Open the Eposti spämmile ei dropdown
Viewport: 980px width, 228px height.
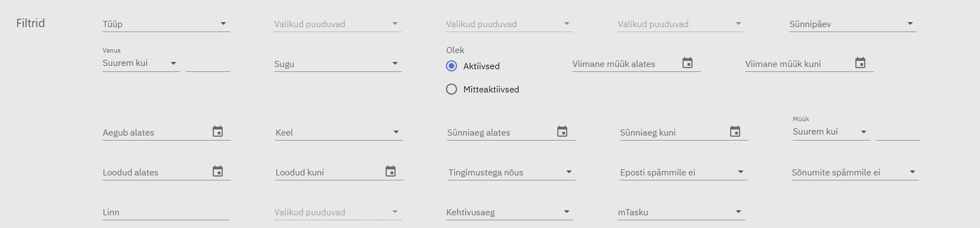click(683, 172)
